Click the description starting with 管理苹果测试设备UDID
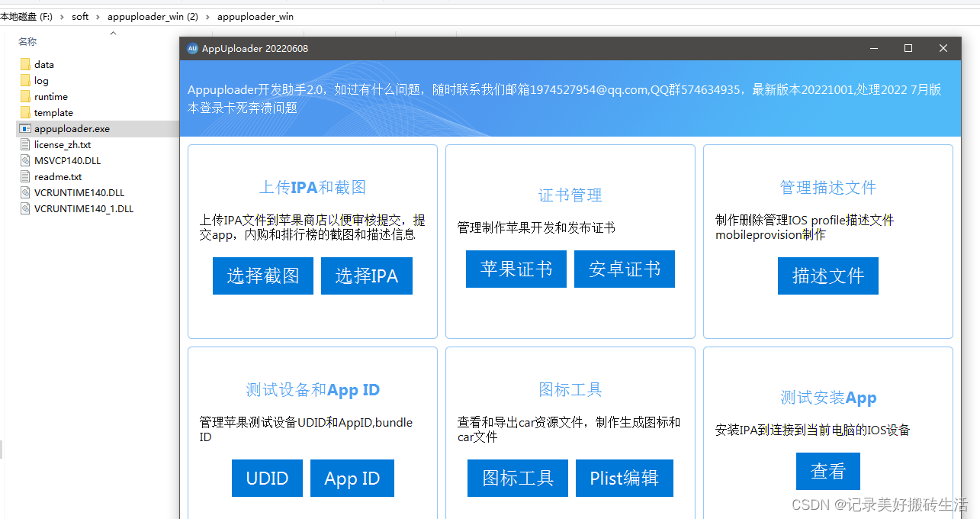 point(306,430)
